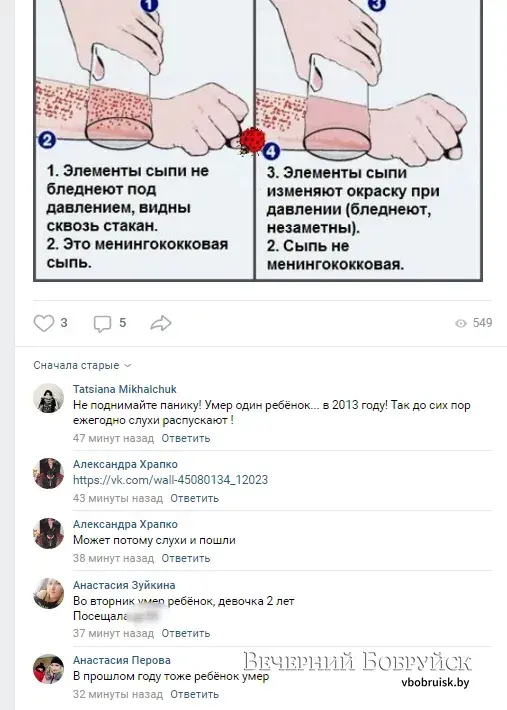
Task: Open Tatsiana Mikhalchuk profile name link
Action: click(124, 389)
